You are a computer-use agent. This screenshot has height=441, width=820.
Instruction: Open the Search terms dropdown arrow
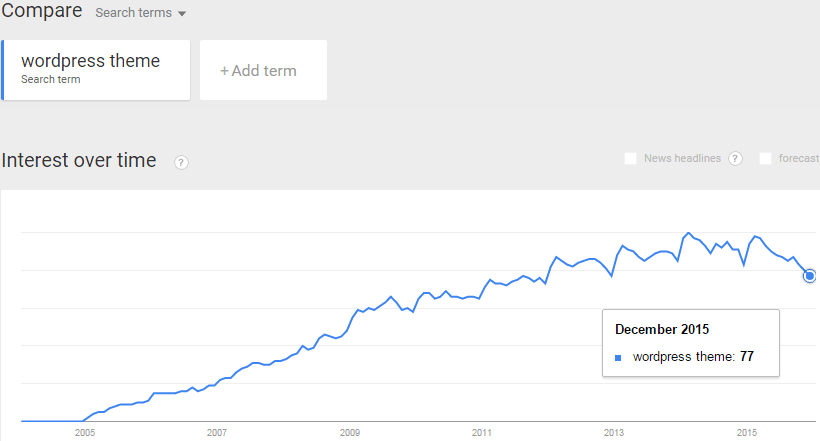point(182,14)
